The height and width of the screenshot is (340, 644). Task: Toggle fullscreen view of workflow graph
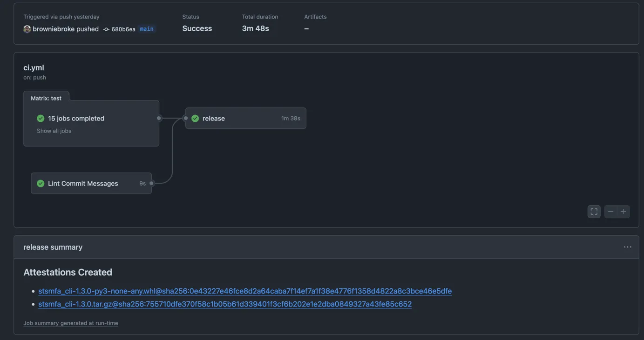pyautogui.click(x=594, y=212)
